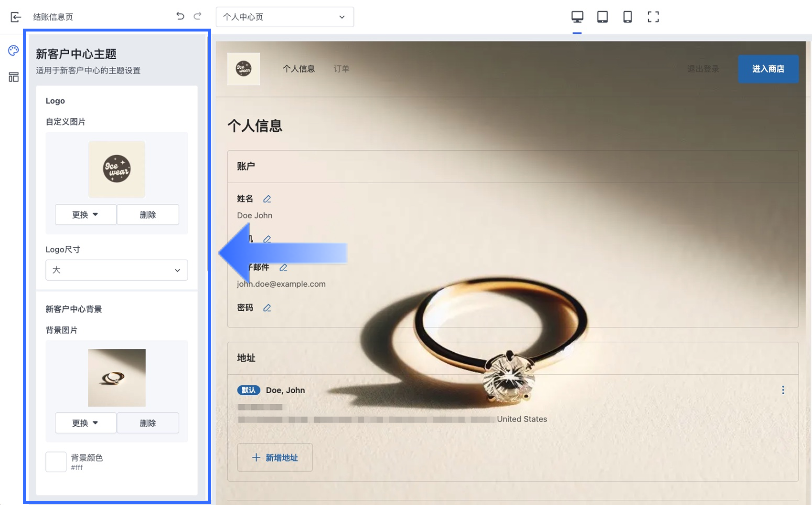
Task: Click the custom logo image thumbnail
Action: (x=117, y=169)
